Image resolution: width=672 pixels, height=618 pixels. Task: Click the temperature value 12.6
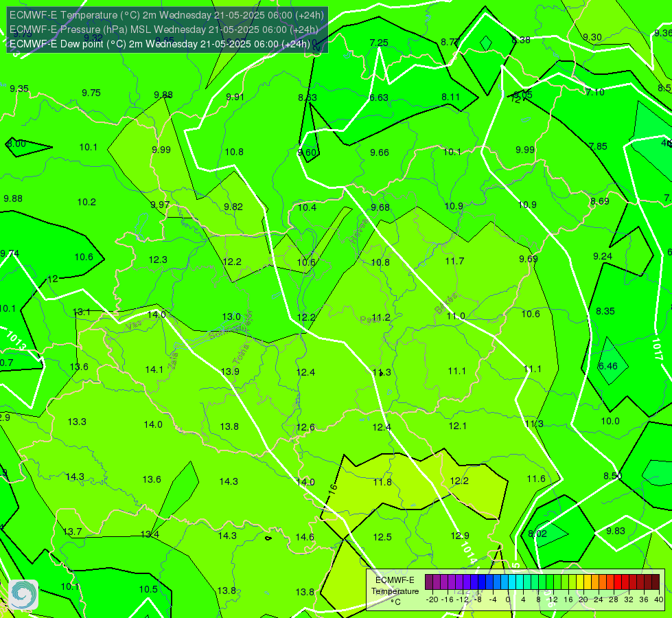click(x=305, y=428)
